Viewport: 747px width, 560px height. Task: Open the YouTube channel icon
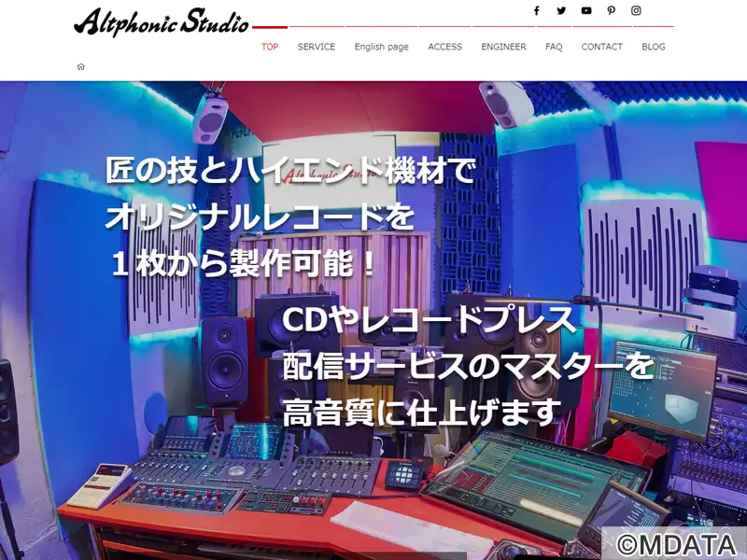point(586,10)
